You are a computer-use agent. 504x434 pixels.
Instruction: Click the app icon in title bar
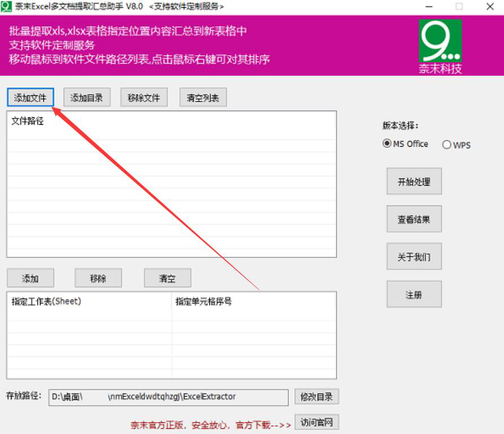[x=6, y=6]
